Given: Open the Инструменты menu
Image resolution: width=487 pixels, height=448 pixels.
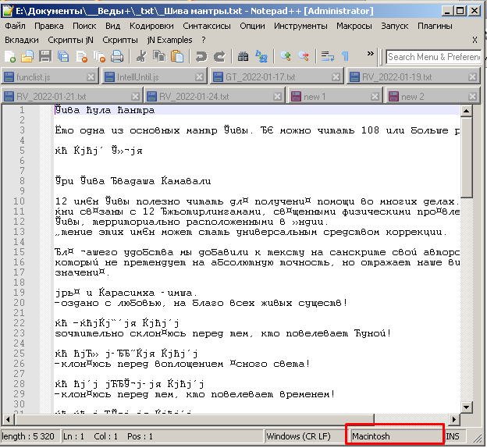Looking at the screenshot, I should (x=300, y=26).
